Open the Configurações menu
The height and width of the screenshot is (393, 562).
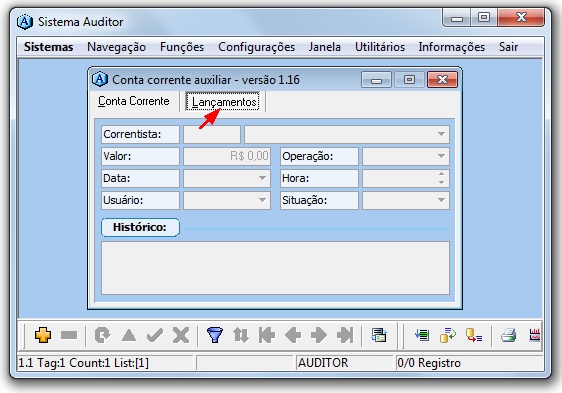(257, 47)
